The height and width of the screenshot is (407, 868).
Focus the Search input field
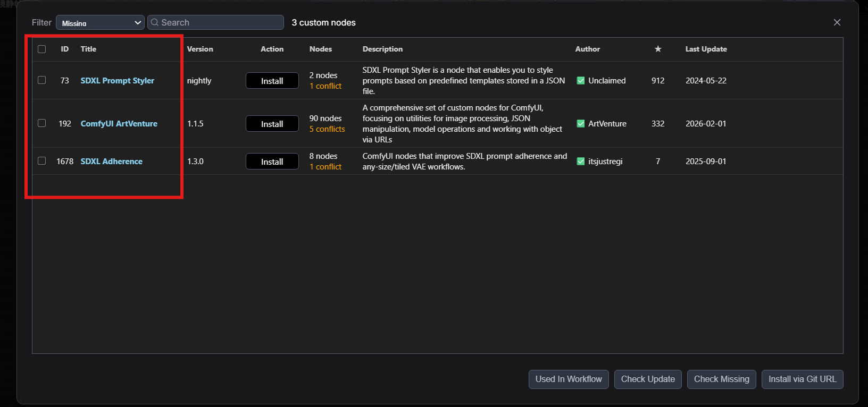click(215, 22)
